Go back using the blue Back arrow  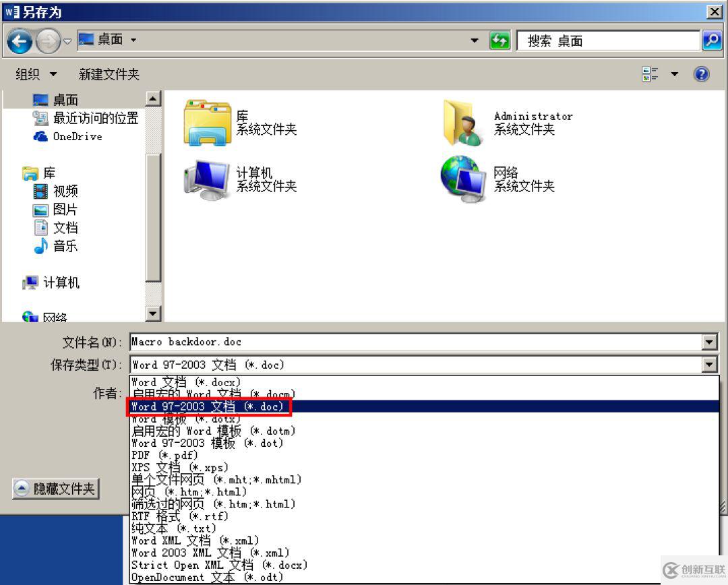tap(20, 41)
